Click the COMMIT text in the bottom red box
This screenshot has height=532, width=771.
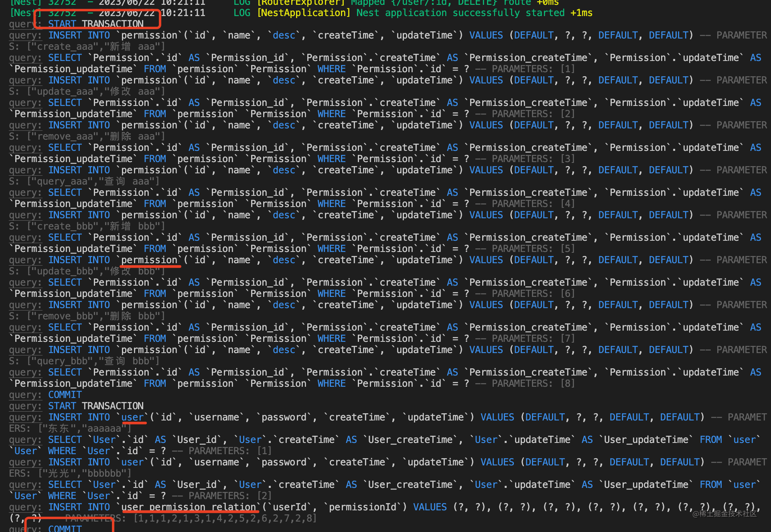click(x=65, y=528)
